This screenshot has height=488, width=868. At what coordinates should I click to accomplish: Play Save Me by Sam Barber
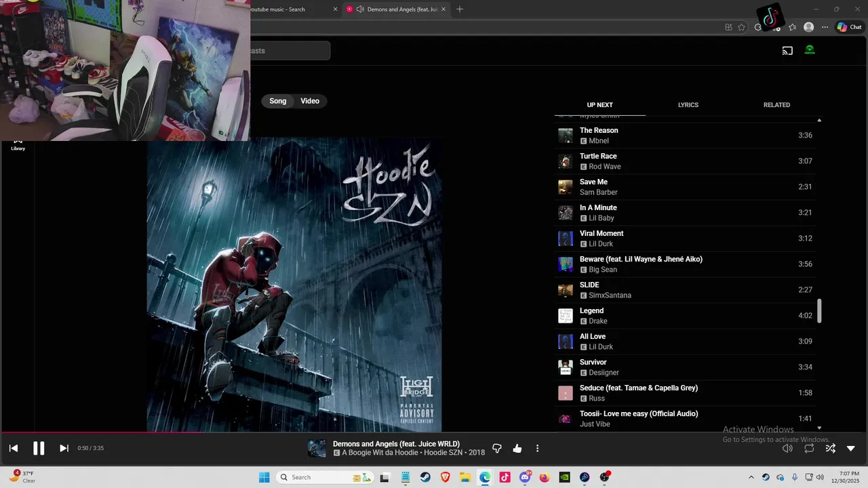pos(687,187)
